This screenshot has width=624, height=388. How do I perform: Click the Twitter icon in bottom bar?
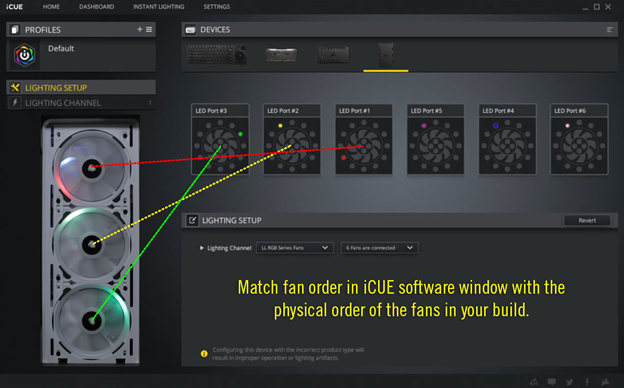pos(569,382)
